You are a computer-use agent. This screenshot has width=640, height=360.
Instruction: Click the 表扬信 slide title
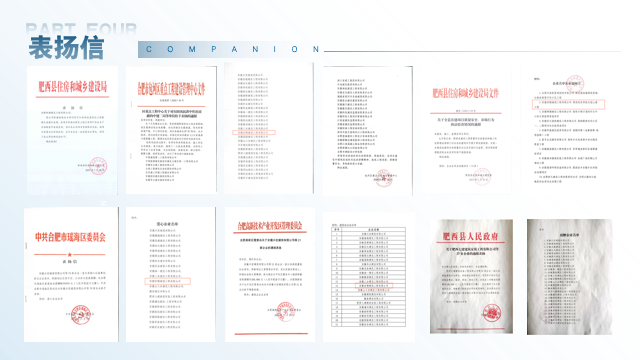(66, 48)
